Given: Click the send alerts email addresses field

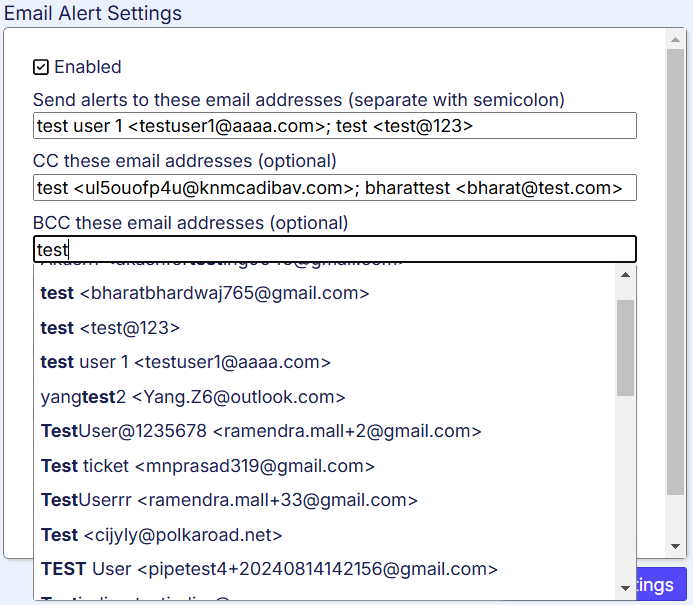Looking at the screenshot, I should [334, 126].
